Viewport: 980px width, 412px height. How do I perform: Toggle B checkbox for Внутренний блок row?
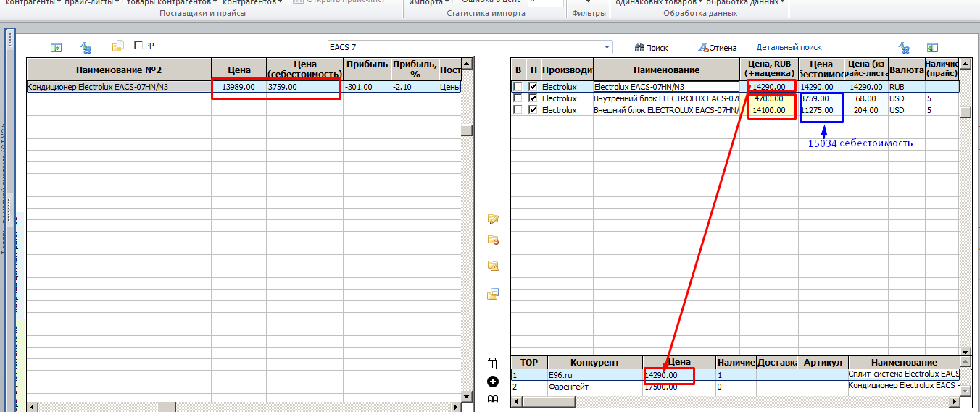tap(518, 98)
